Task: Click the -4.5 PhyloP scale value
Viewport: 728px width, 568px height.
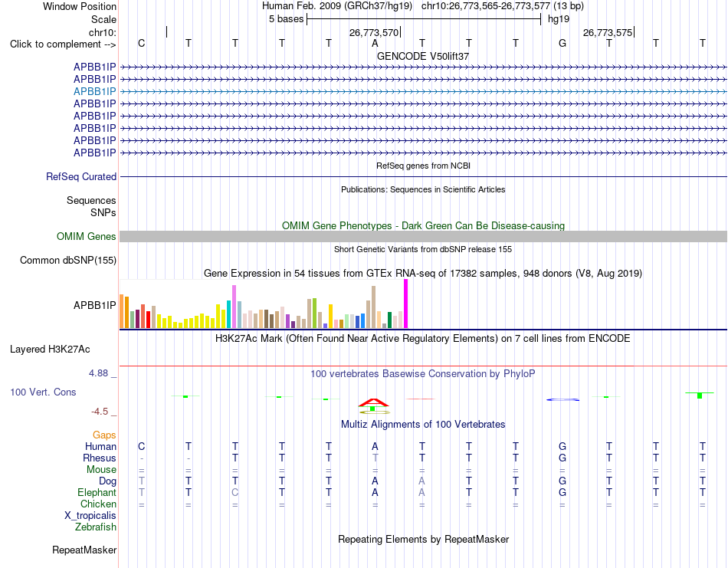Action: (x=100, y=412)
